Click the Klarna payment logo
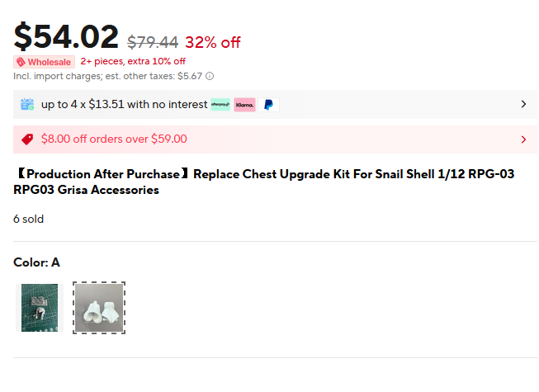539x392 pixels. tap(245, 105)
